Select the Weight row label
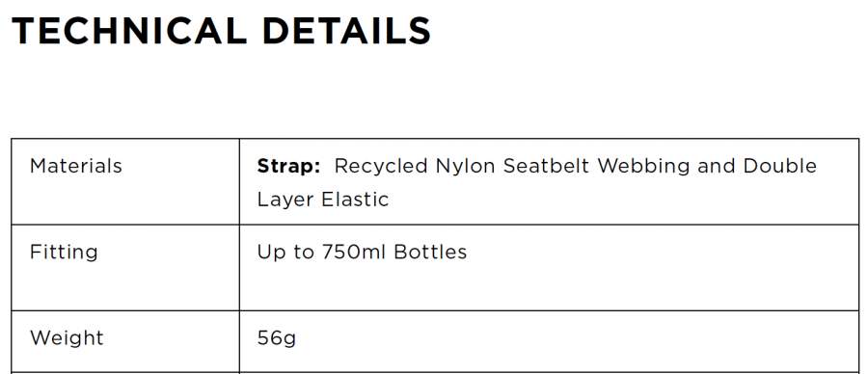The width and height of the screenshot is (868, 374). pyautogui.click(x=67, y=338)
